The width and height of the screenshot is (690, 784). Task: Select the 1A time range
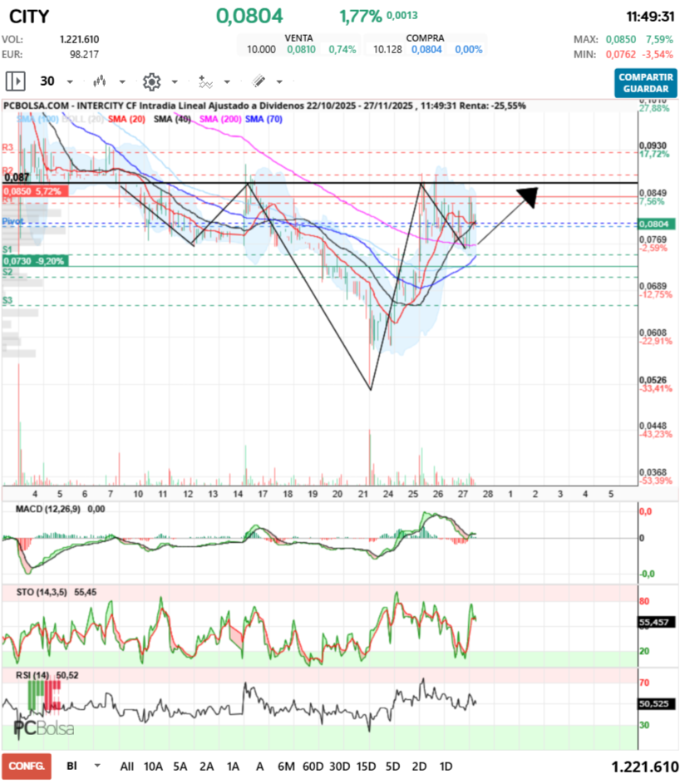click(x=233, y=767)
